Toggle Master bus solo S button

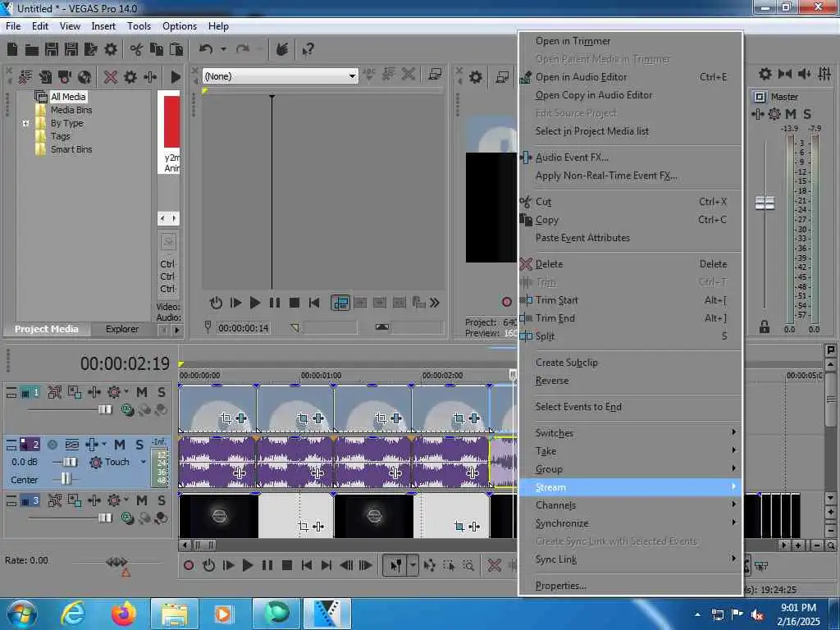(x=807, y=114)
